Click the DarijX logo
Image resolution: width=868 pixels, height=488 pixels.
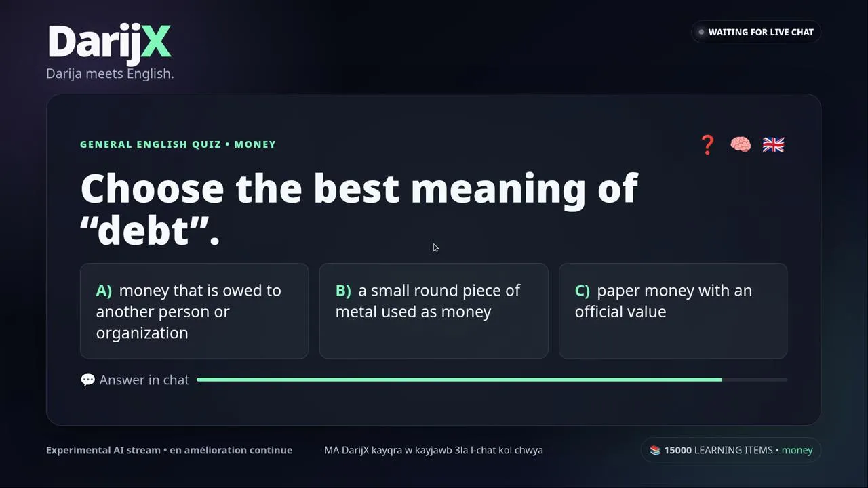[x=109, y=41]
